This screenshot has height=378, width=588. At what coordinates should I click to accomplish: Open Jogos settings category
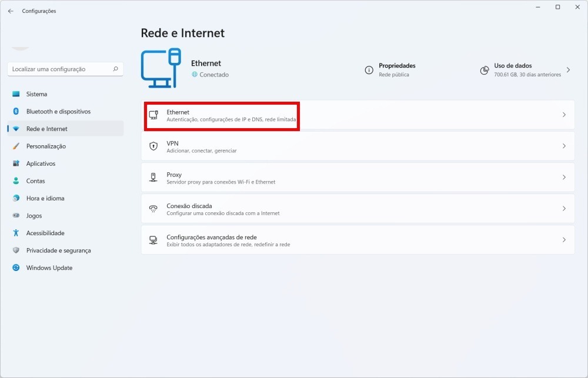click(65, 216)
